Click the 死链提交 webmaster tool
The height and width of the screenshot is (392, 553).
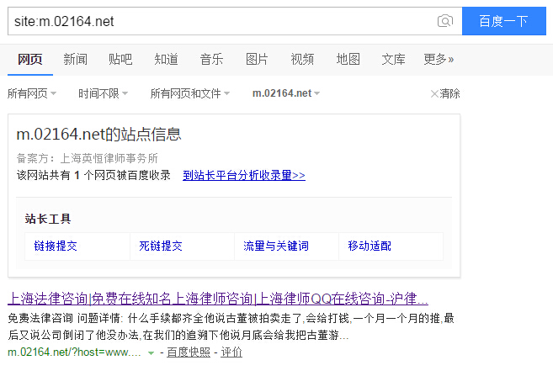[161, 246]
